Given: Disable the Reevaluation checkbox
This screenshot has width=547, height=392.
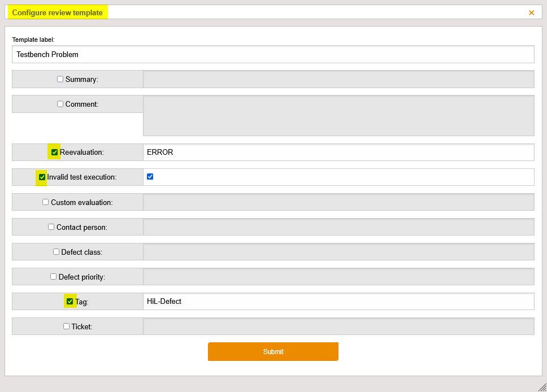Looking at the screenshot, I should [x=54, y=152].
